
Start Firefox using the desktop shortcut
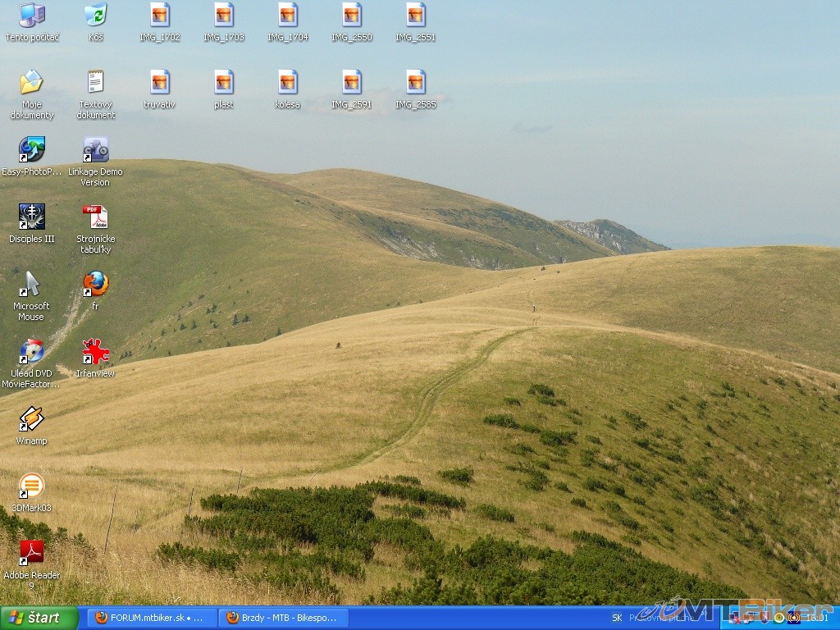[95, 285]
